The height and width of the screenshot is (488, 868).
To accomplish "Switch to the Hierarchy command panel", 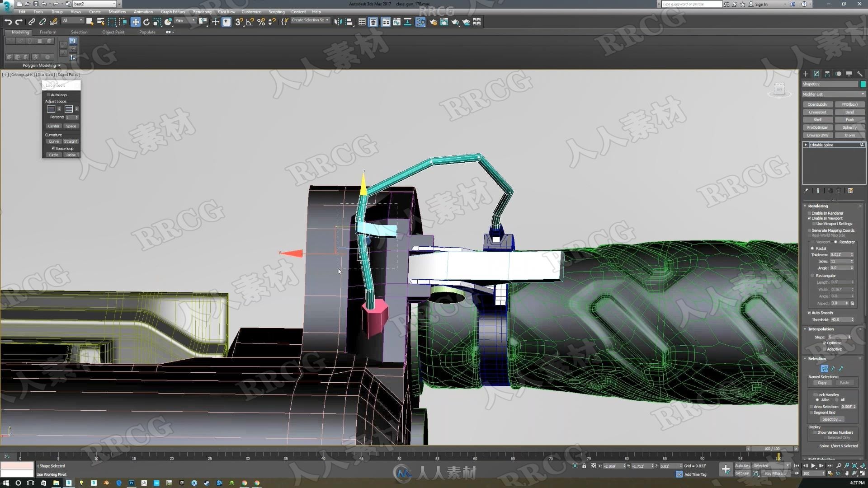I will [x=827, y=74].
